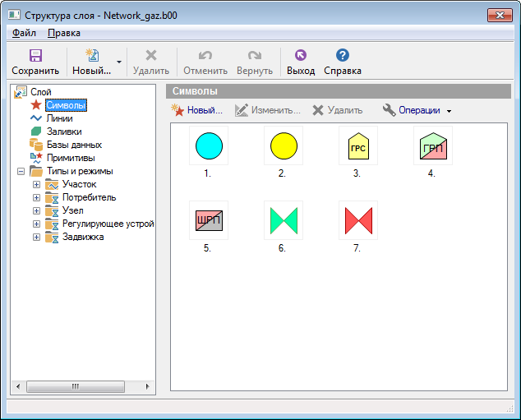Click the Сохранить save icon in toolbar
Viewport: 521px width, 420px height.
35,56
